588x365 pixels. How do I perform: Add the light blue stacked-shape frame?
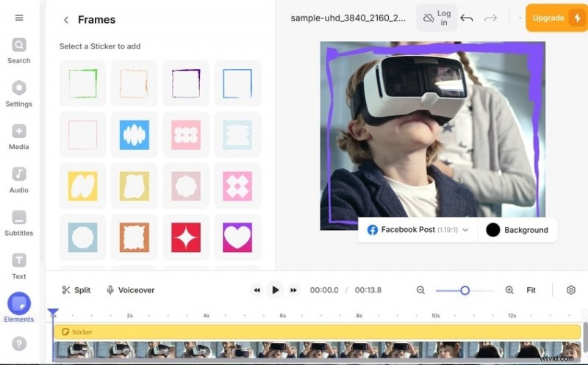237,134
